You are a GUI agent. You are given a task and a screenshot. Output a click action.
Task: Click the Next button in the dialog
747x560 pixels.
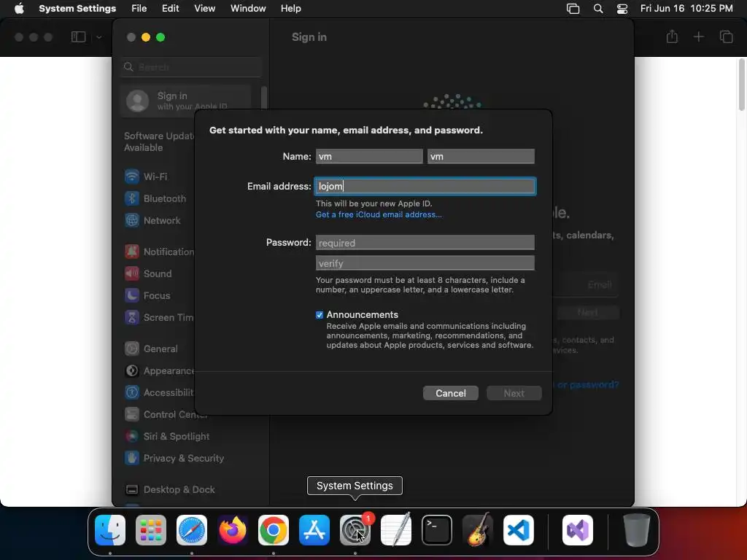(514, 393)
